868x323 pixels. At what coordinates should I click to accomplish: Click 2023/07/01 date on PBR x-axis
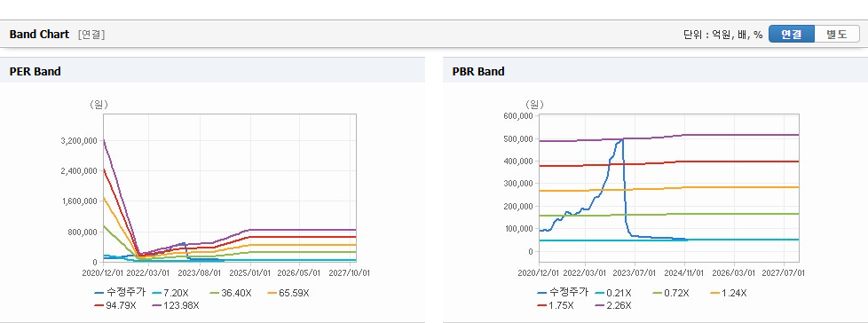point(635,273)
